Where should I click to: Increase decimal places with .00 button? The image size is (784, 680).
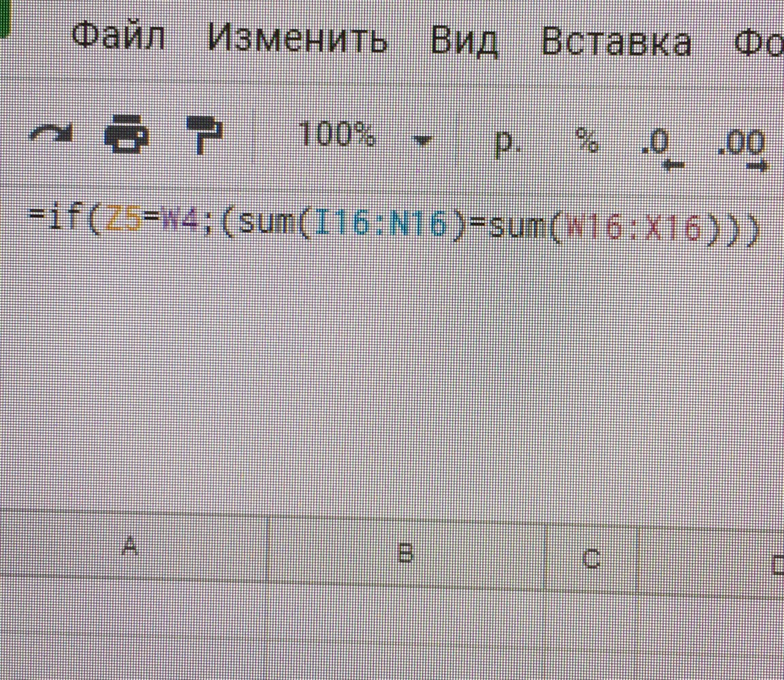(742, 149)
